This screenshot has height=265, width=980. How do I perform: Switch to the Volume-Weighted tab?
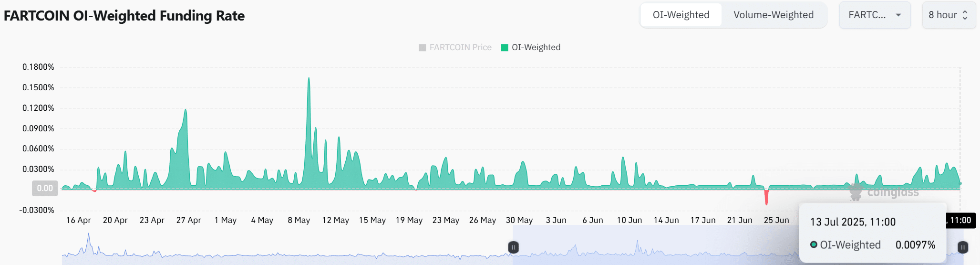pyautogui.click(x=773, y=15)
